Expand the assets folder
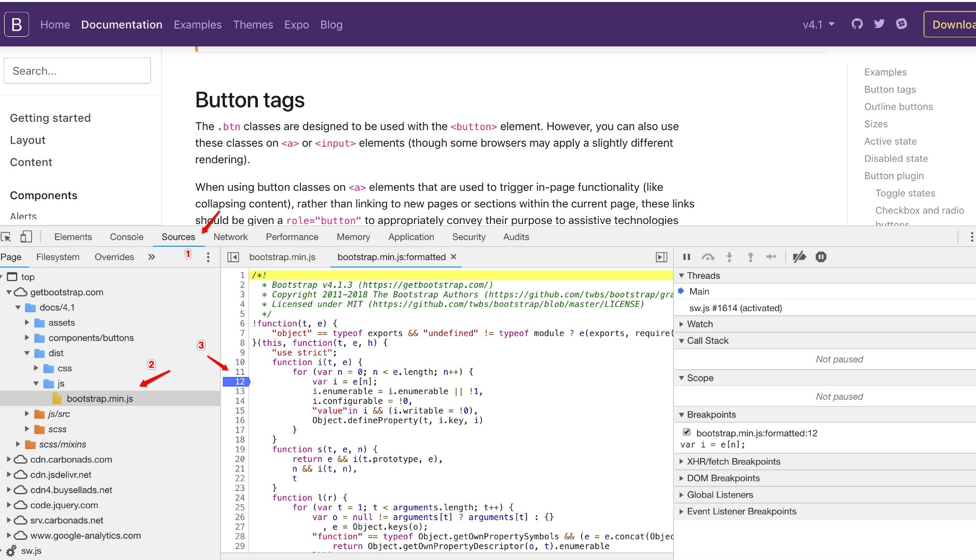This screenshot has width=976, height=560. pyautogui.click(x=27, y=323)
